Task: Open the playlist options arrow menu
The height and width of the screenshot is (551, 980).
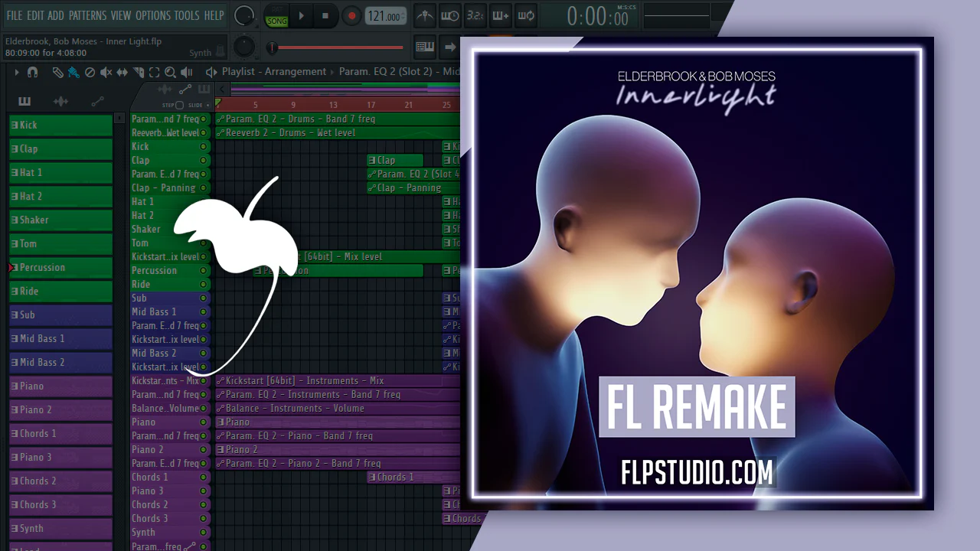Action: (x=17, y=72)
